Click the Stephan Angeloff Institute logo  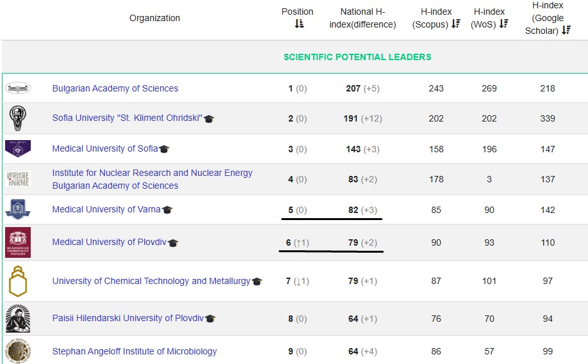(18, 351)
